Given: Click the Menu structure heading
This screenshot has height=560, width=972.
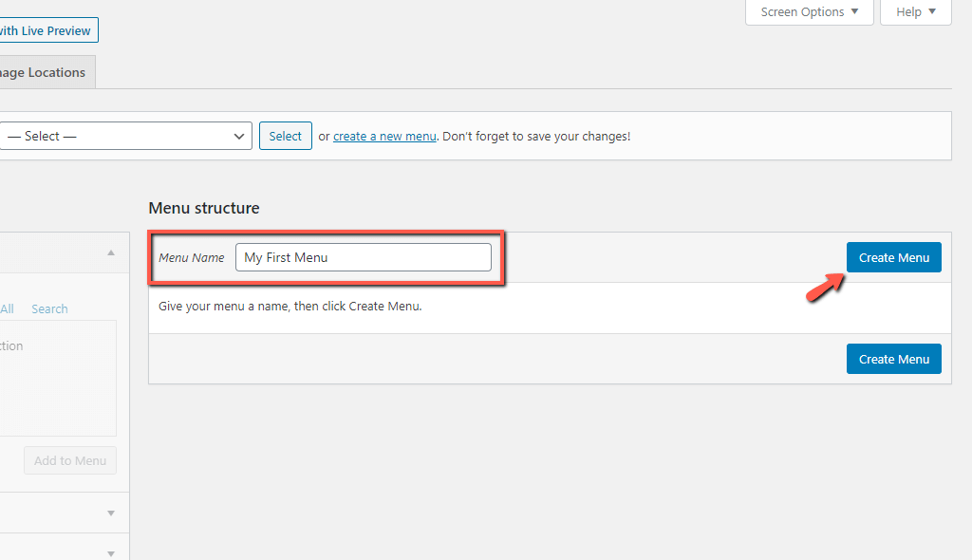Looking at the screenshot, I should (204, 208).
